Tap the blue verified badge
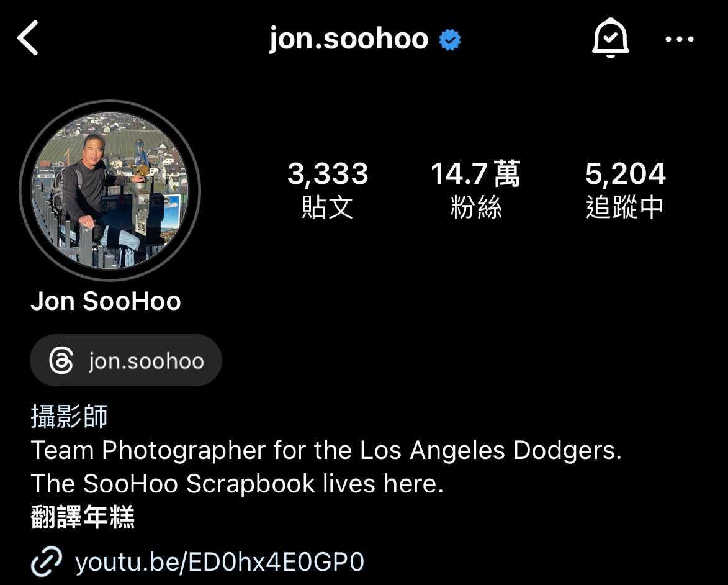This screenshot has height=585, width=728. pyautogui.click(x=450, y=40)
